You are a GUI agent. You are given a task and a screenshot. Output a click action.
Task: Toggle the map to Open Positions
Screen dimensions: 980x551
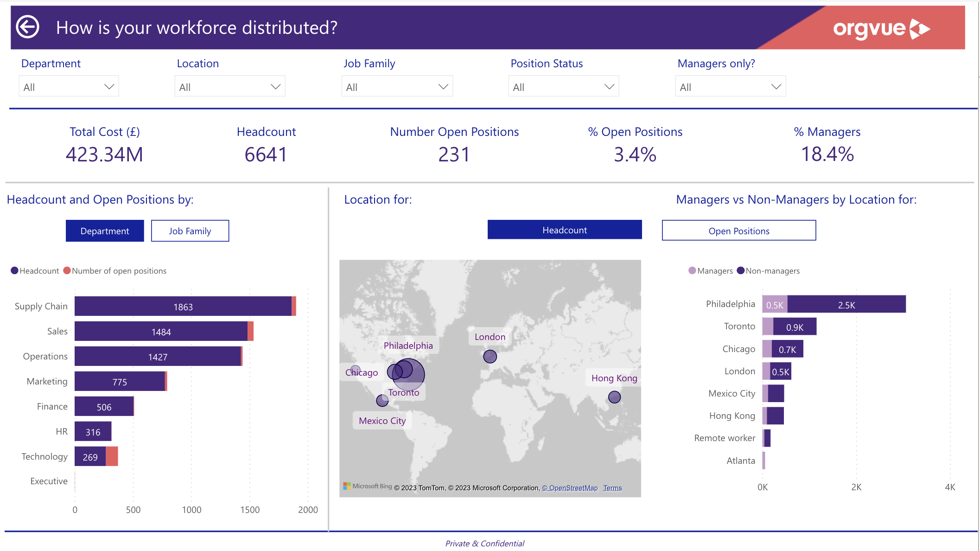coord(738,231)
